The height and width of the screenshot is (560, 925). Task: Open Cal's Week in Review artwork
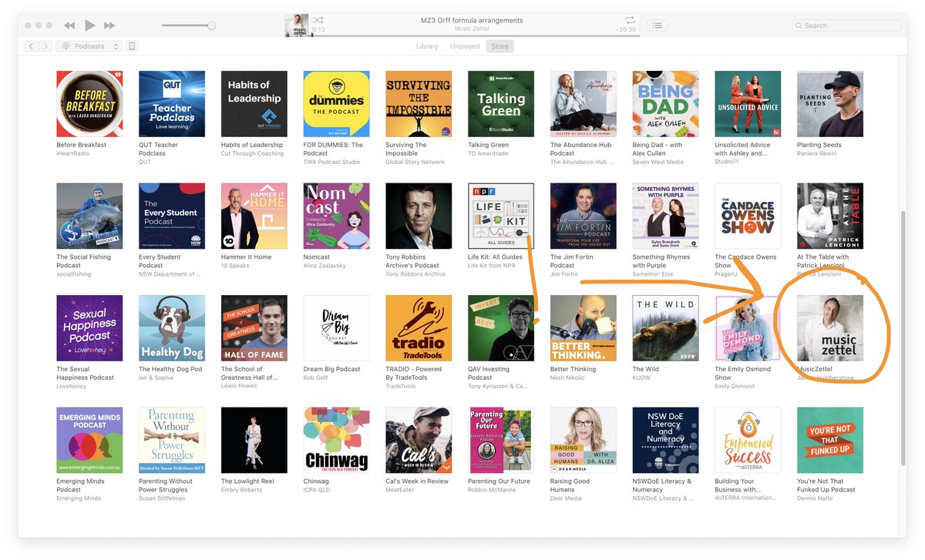[419, 441]
